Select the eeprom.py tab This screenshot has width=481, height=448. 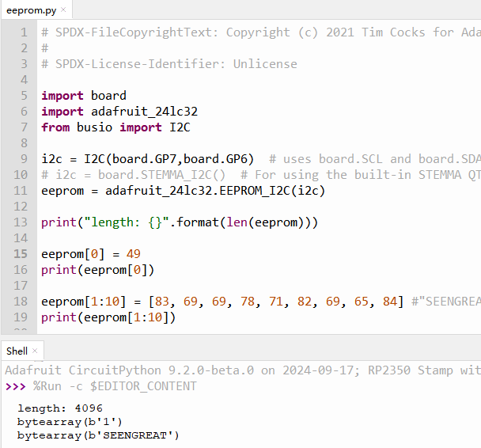(x=31, y=10)
